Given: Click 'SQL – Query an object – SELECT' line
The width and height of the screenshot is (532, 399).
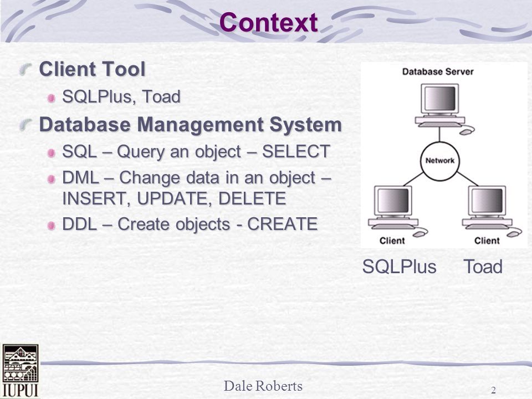Looking at the screenshot, I should click(196, 151).
